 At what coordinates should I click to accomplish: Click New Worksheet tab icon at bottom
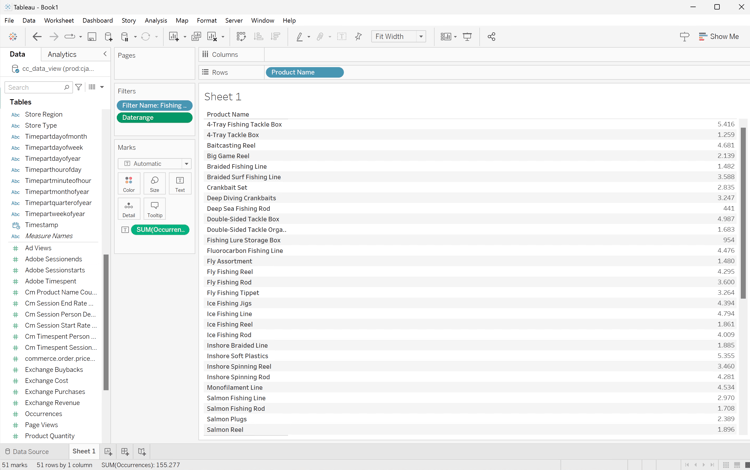coord(108,451)
